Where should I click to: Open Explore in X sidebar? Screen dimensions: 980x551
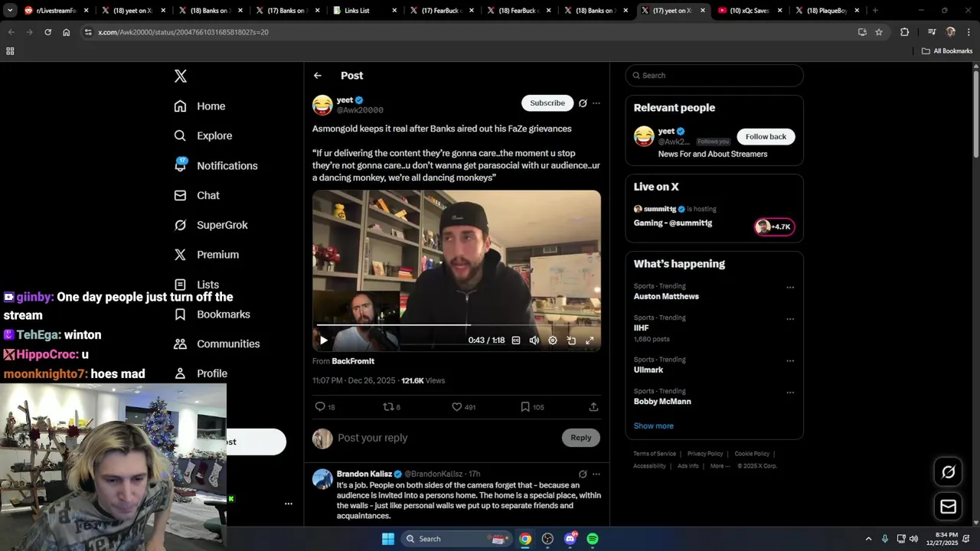point(203,135)
